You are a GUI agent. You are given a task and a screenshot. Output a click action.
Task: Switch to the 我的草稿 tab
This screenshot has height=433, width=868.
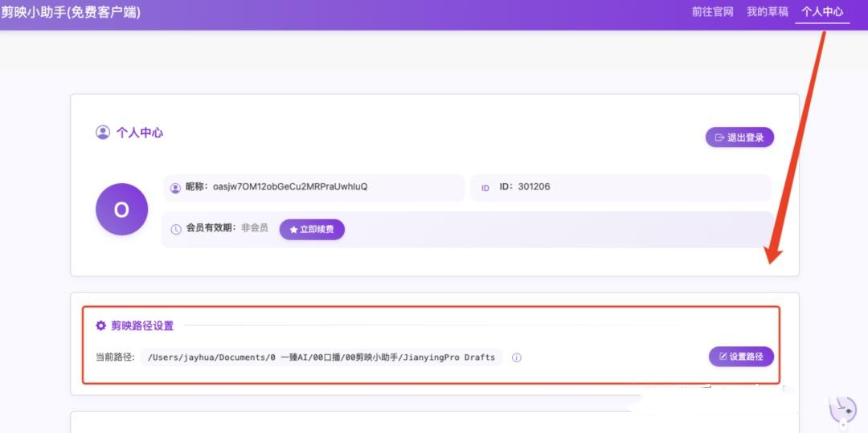click(x=768, y=11)
